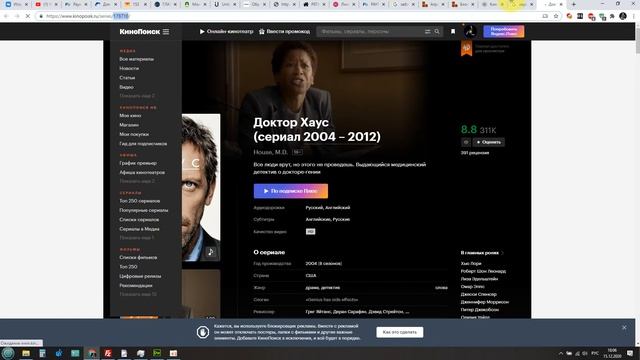Open Топ 250 сериалов in sidebar
The image size is (640, 360).
[140, 201]
